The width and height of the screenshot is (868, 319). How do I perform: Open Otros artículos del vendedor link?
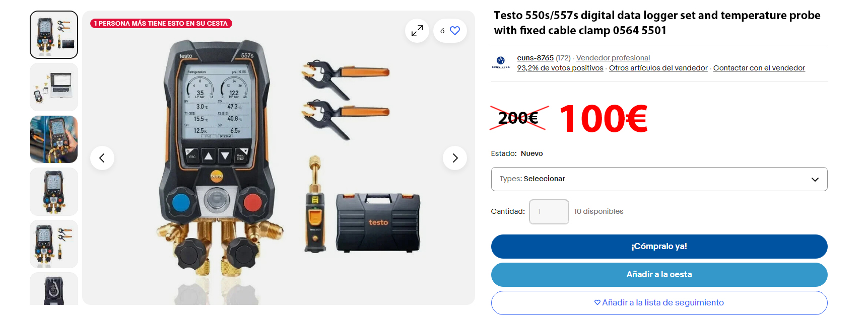pyautogui.click(x=658, y=68)
